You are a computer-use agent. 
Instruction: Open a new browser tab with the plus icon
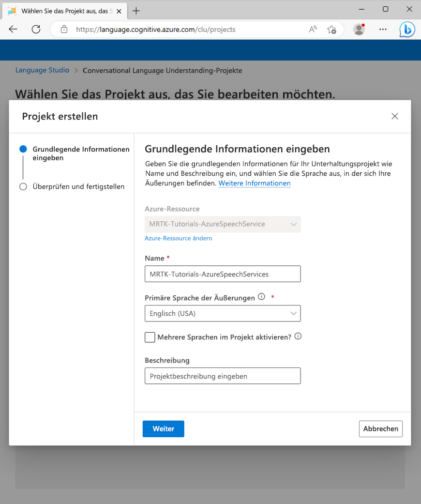click(136, 11)
